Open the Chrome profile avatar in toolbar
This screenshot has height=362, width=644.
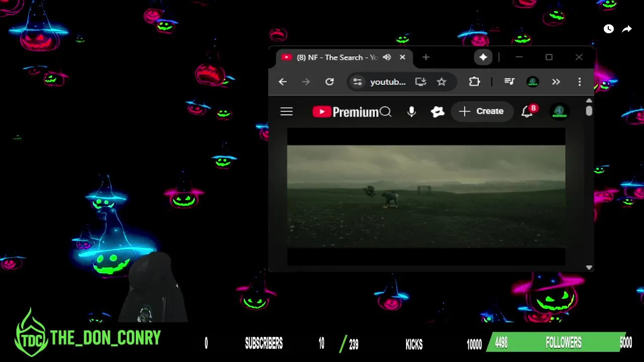tap(533, 82)
